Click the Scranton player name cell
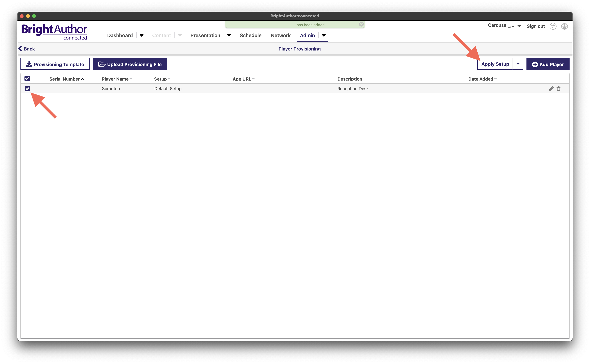The image size is (590, 364). point(111,89)
